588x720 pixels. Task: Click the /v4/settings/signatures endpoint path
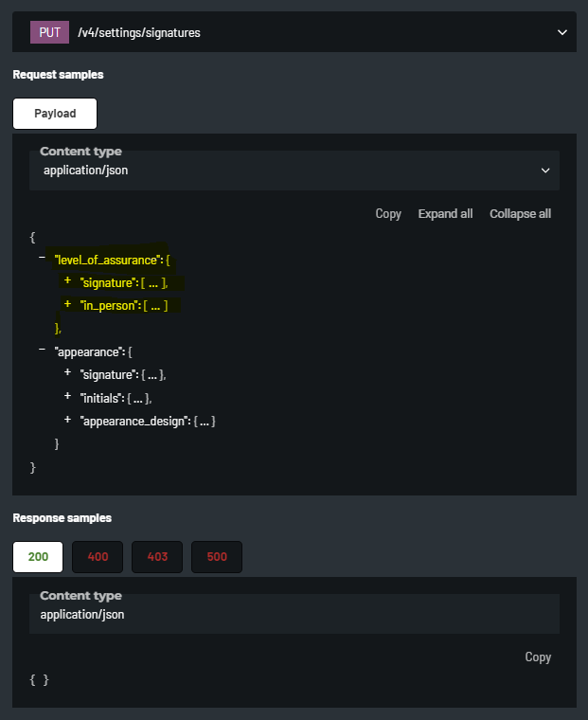139,33
